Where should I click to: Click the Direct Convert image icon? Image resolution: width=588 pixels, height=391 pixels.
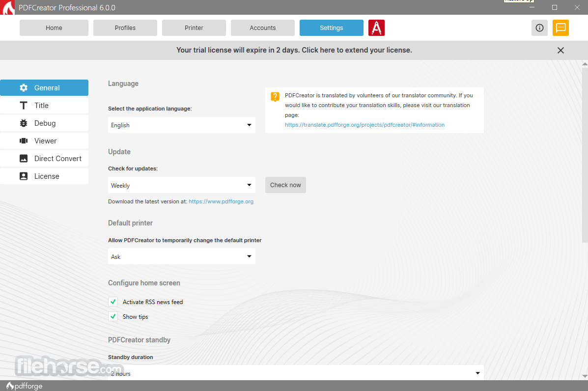tap(24, 158)
